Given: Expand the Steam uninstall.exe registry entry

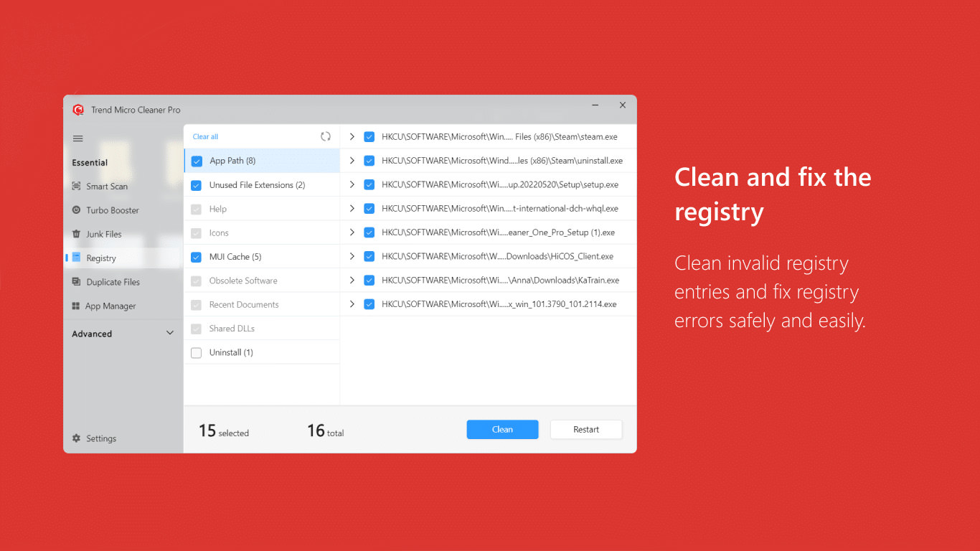Looking at the screenshot, I should point(352,161).
